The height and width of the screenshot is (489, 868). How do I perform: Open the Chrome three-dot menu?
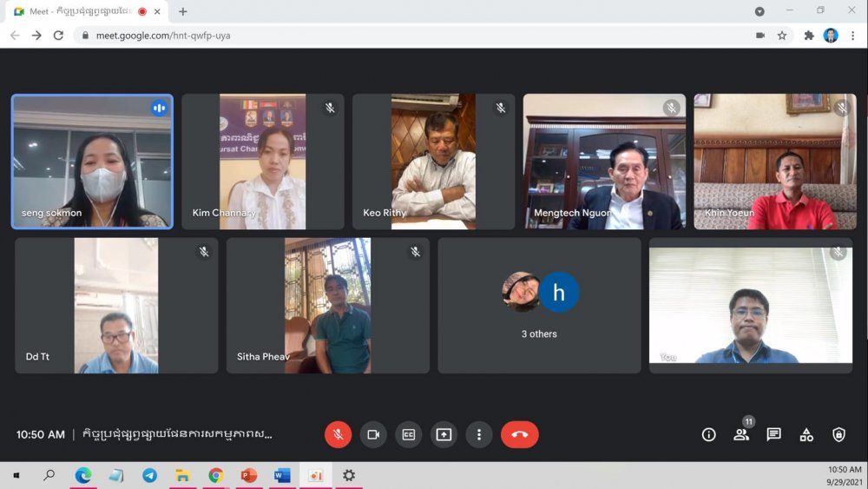(x=853, y=36)
